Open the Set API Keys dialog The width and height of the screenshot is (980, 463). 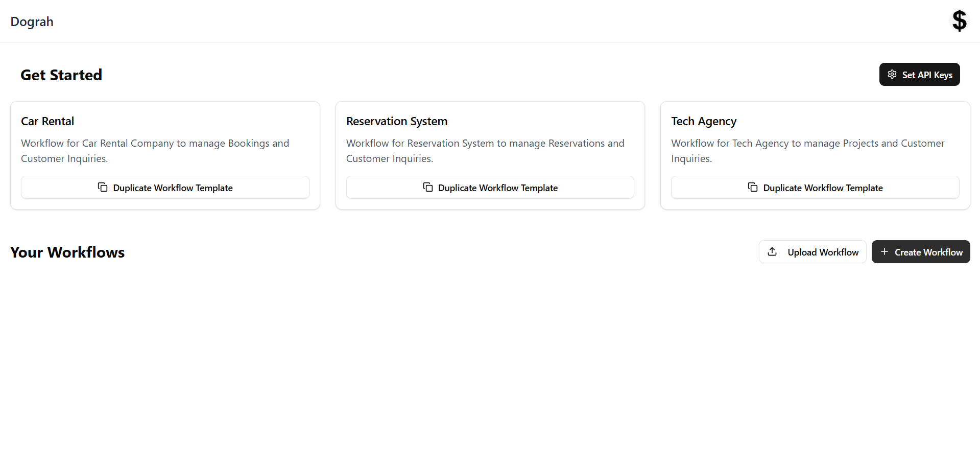[919, 74]
